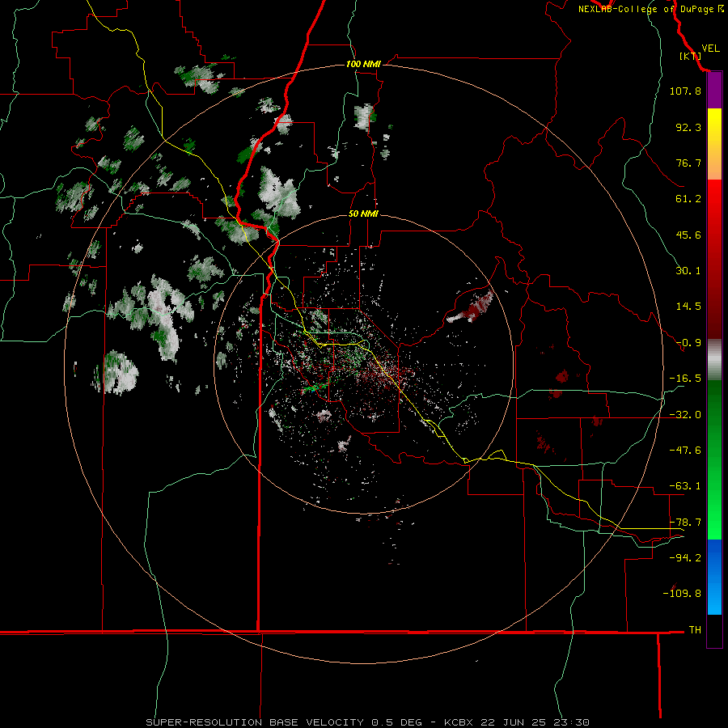The width and height of the screenshot is (728, 728).
Task: Click the TH label below color bar
Action: 695,629
